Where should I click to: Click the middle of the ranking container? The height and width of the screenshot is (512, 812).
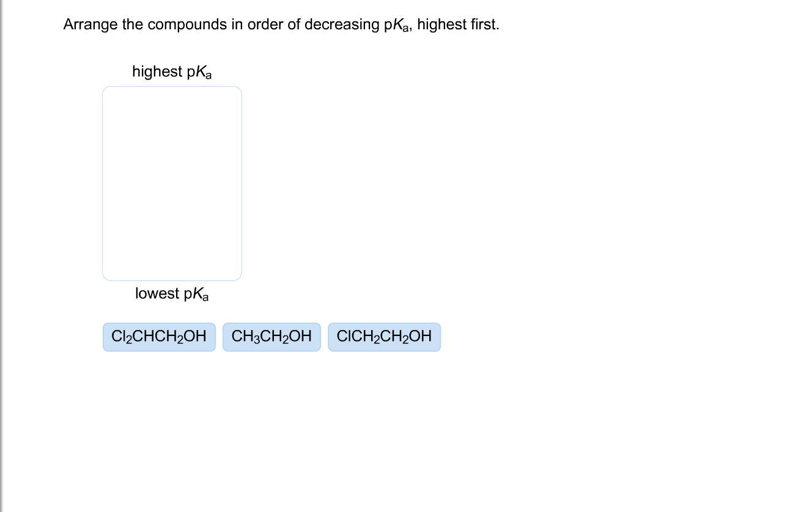click(172, 183)
